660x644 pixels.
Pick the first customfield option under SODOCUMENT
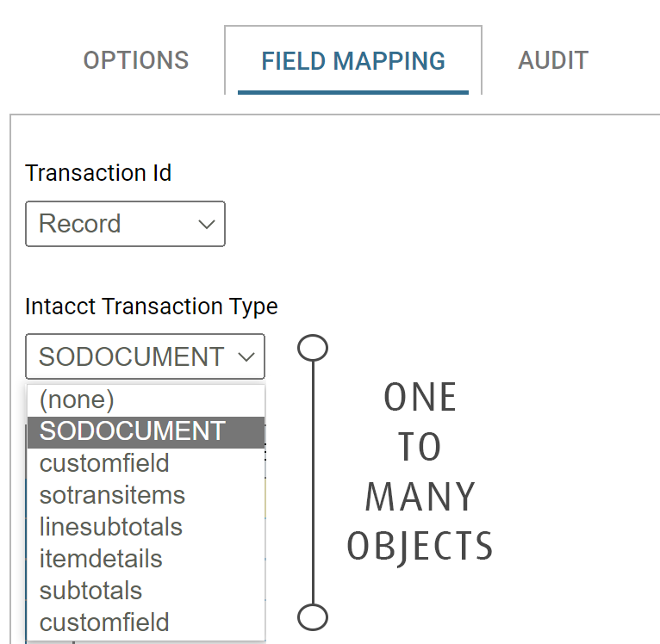coord(146,463)
